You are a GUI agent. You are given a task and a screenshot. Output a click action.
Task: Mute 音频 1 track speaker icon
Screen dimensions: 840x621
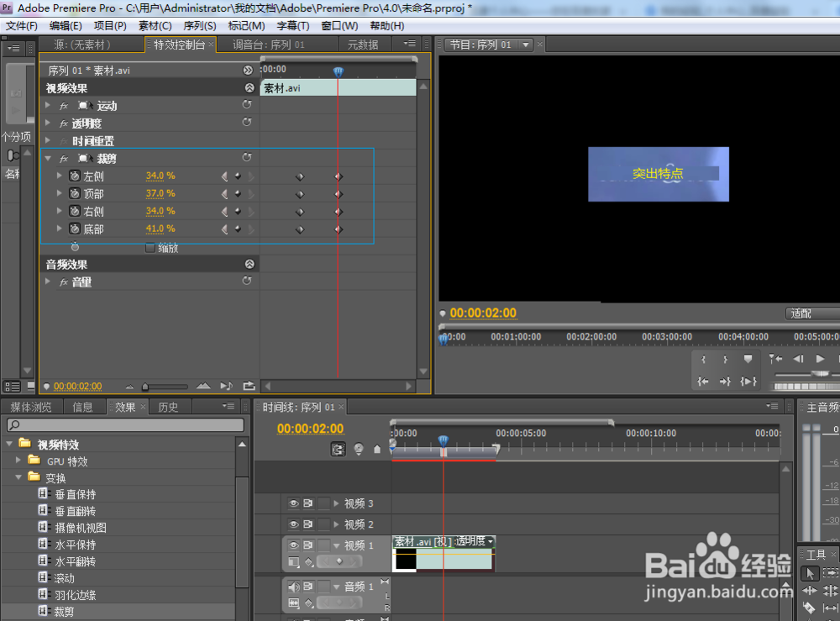[293, 587]
